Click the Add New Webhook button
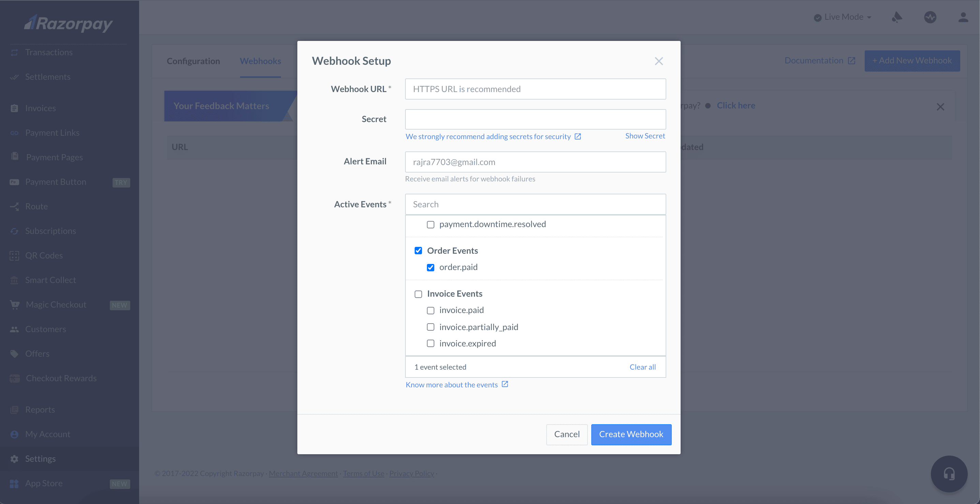 (912, 61)
